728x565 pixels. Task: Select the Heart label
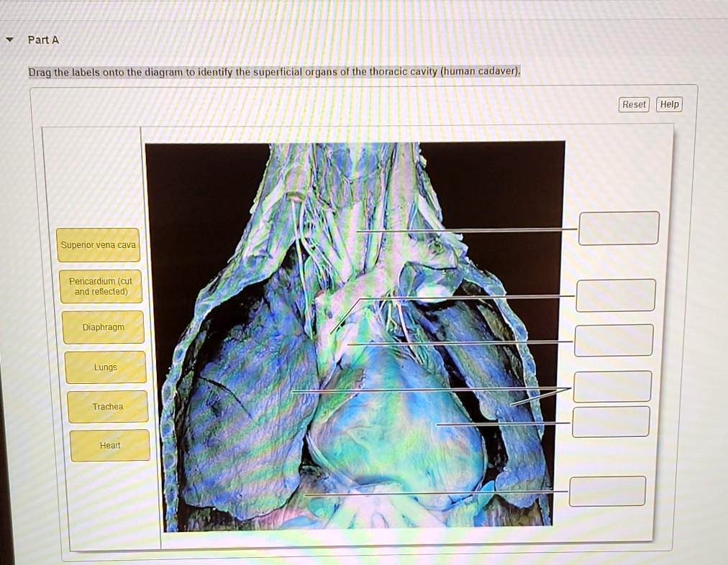tap(109, 445)
